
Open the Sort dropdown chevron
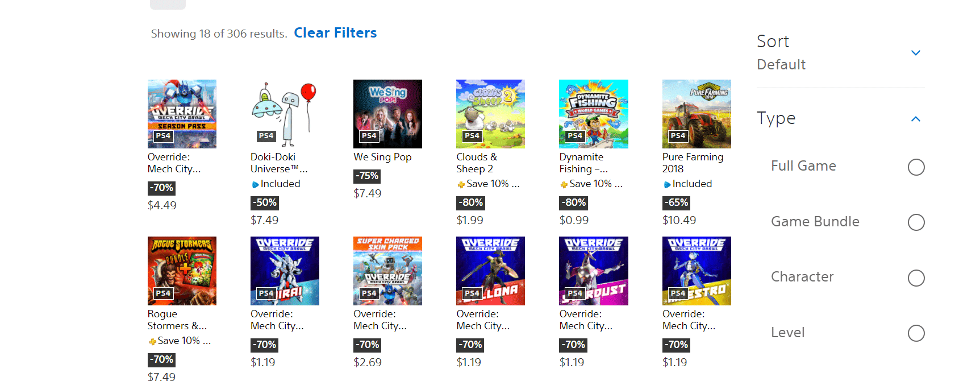(915, 53)
